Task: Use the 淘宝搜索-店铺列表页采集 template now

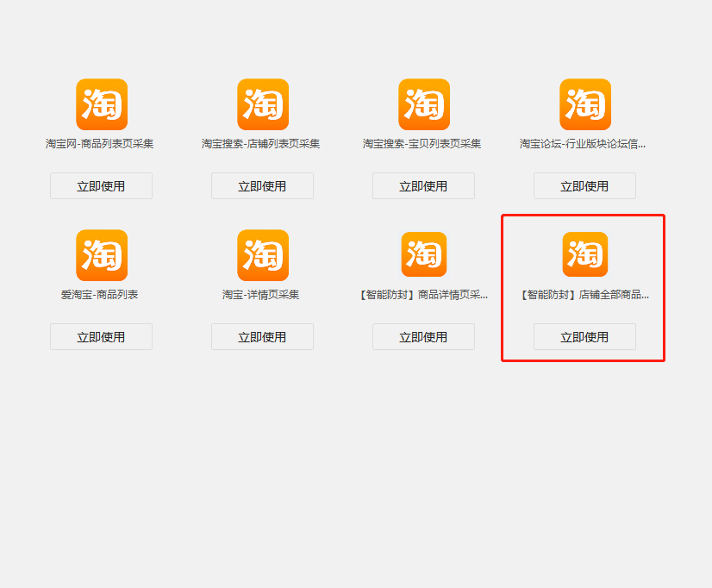Action: click(x=262, y=185)
